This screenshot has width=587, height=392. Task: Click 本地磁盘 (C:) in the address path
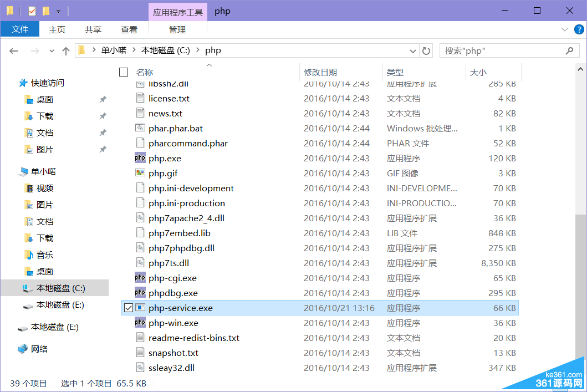[166, 50]
